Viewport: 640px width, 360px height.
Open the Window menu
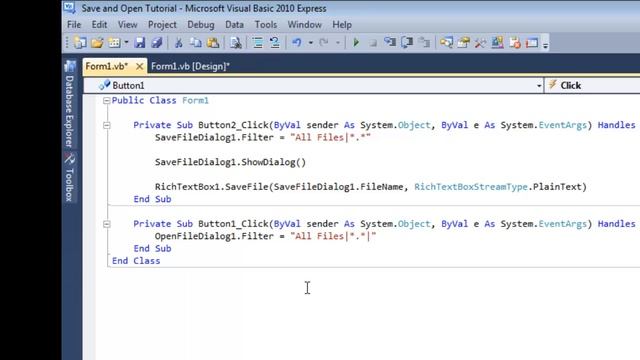click(x=304, y=25)
